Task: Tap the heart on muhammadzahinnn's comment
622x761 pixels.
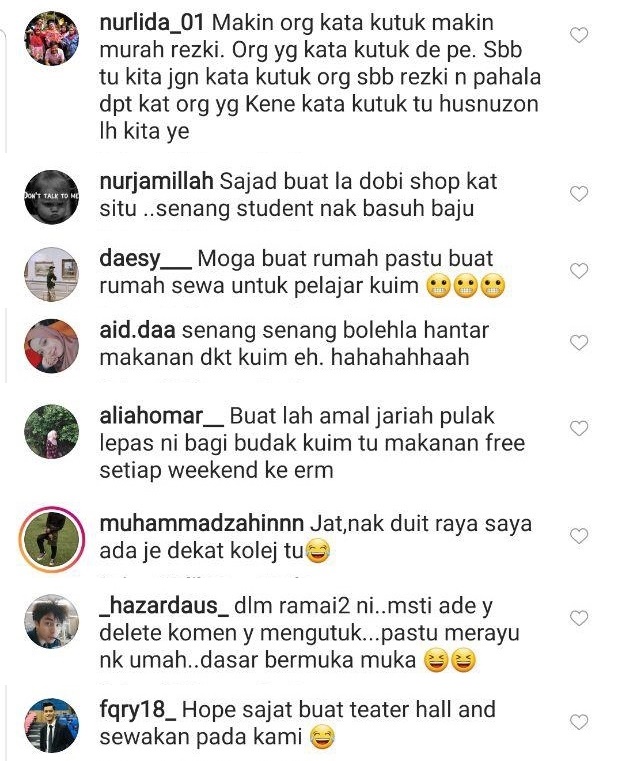Action: click(x=579, y=536)
